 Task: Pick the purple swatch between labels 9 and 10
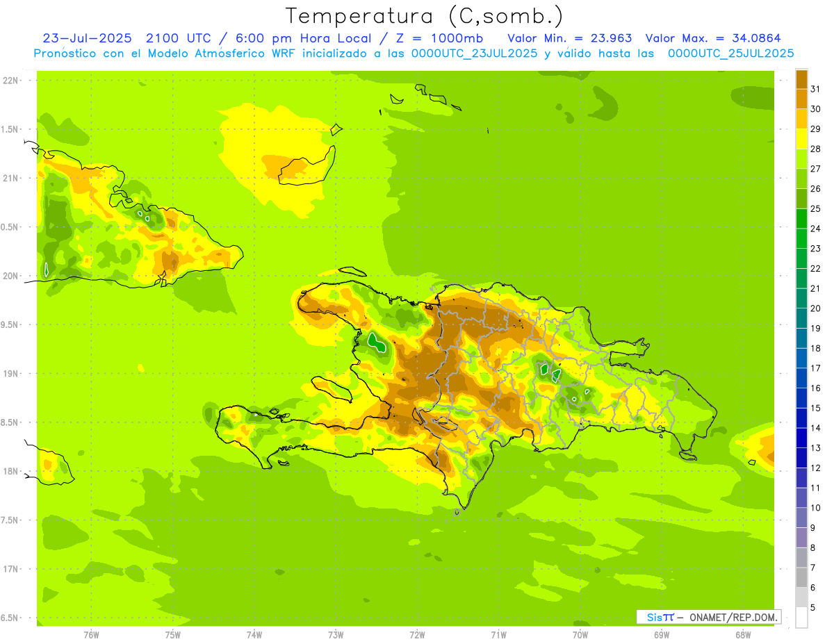802,518
